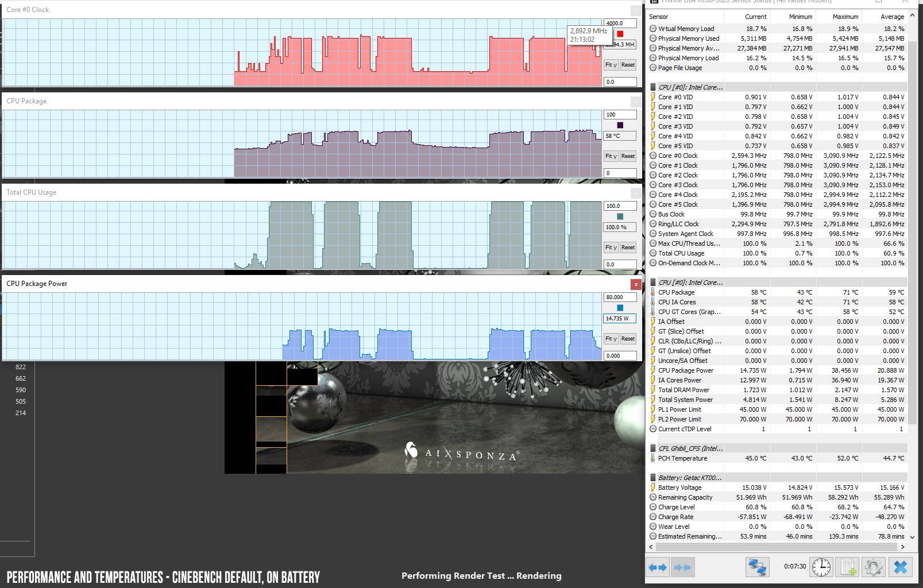Select the Core #0 VID row

click(777, 97)
